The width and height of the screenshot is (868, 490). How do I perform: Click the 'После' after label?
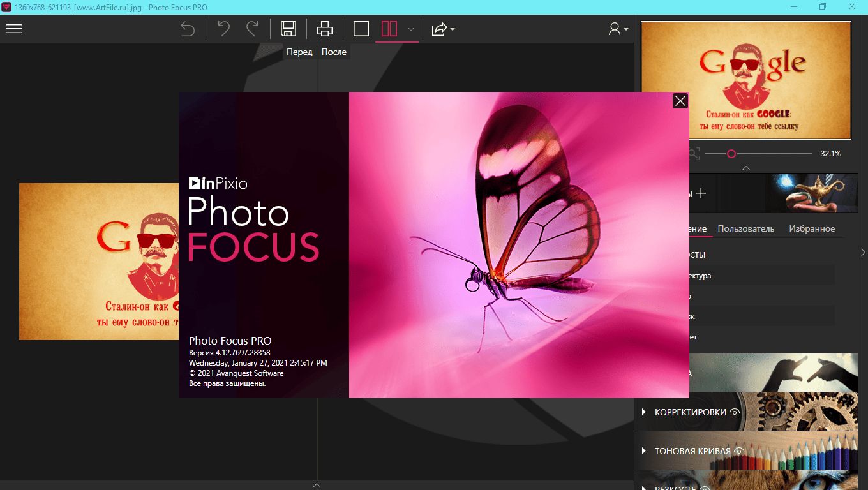[x=334, y=52]
